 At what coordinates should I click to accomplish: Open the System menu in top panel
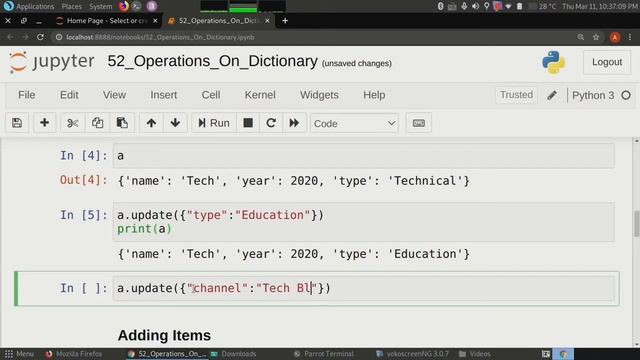tap(100, 6)
